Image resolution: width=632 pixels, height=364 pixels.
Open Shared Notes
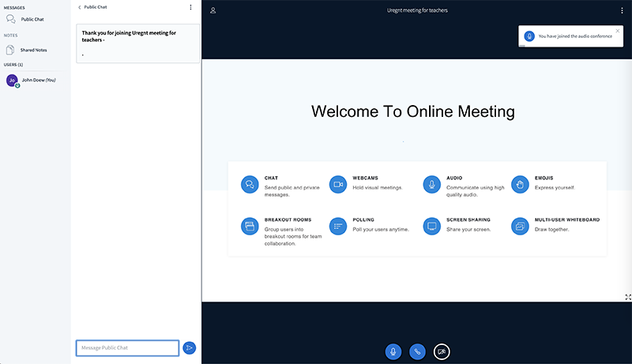click(x=33, y=50)
